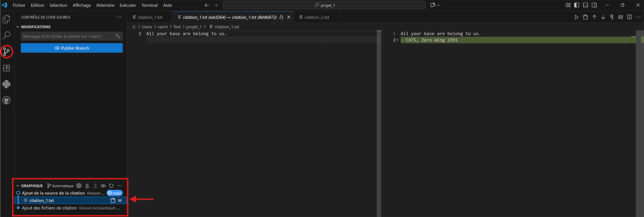Collapse the Modifications section
This screenshot has width=644, height=217.
pyautogui.click(x=18, y=27)
